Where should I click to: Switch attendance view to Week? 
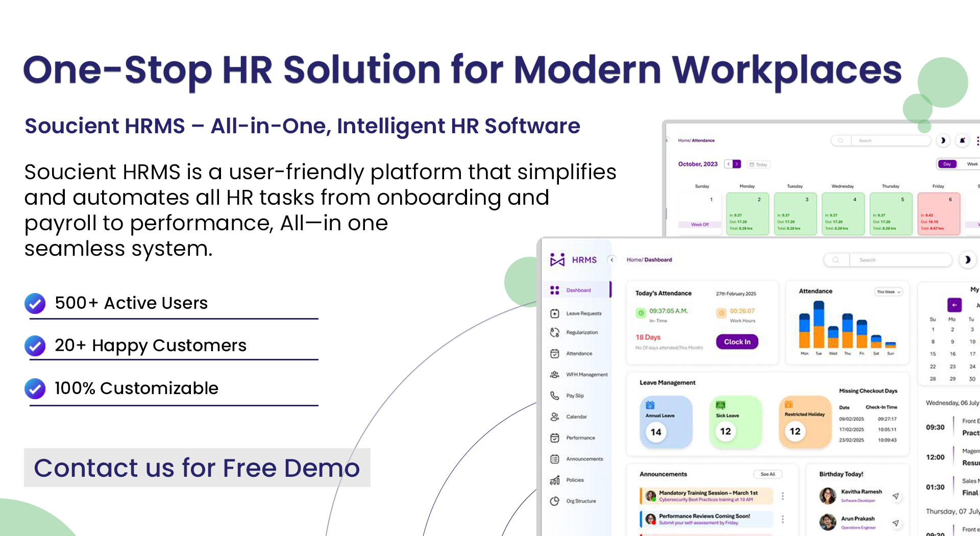click(x=972, y=164)
